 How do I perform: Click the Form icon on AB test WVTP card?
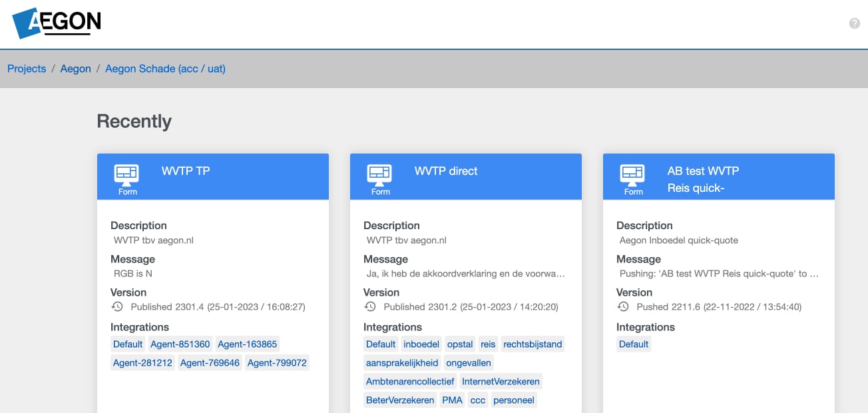click(633, 180)
